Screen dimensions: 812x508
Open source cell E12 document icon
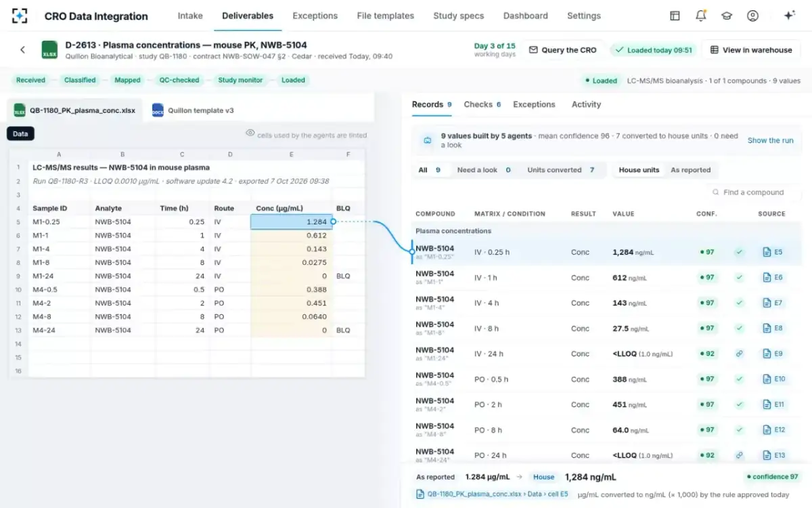tap(767, 429)
